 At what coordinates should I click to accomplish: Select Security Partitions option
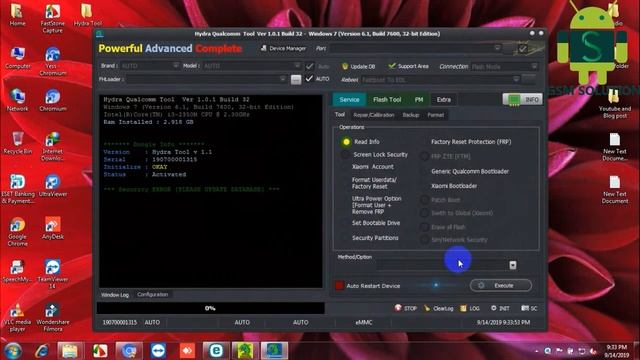pyautogui.click(x=375, y=238)
